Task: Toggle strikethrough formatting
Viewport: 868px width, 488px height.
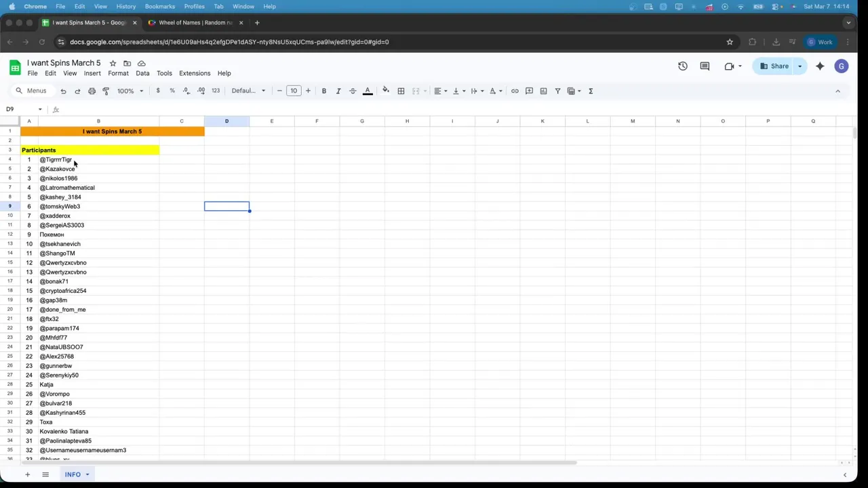Action: (x=353, y=91)
